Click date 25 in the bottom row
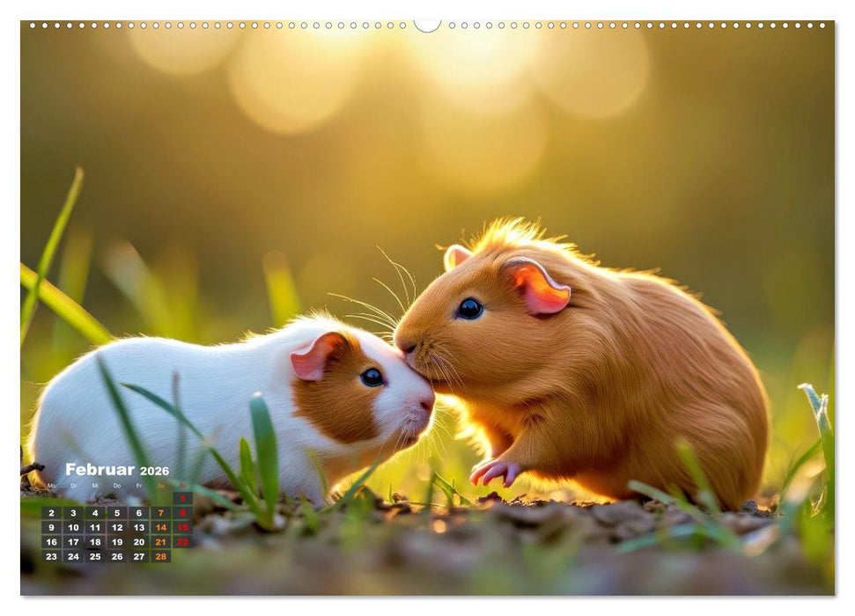The image size is (855, 616). pos(95,557)
